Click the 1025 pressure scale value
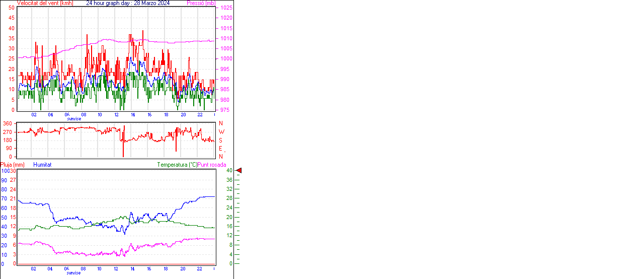The image size is (644, 279). pyautogui.click(x=225, y=8)
